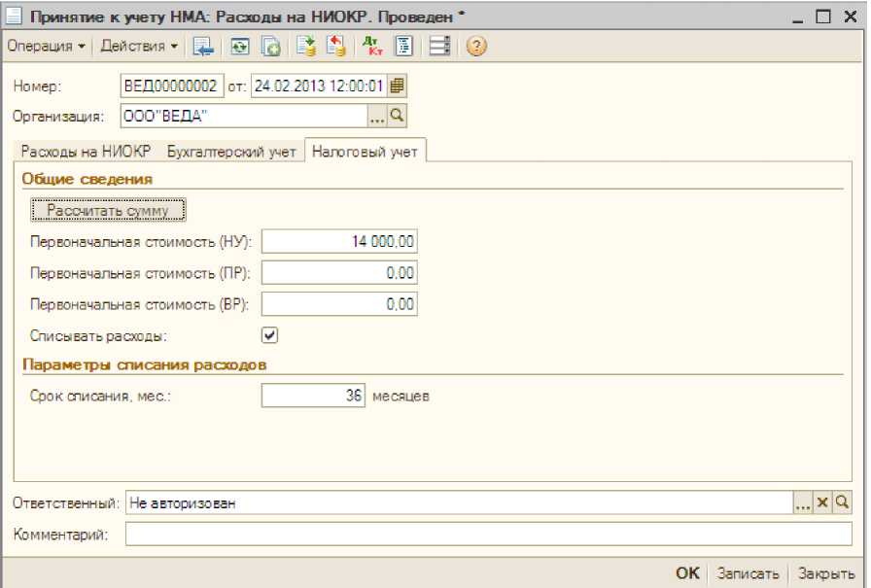Show Дт/Кт document postings
Screen dimensions: 871x588
coord(372,47)
